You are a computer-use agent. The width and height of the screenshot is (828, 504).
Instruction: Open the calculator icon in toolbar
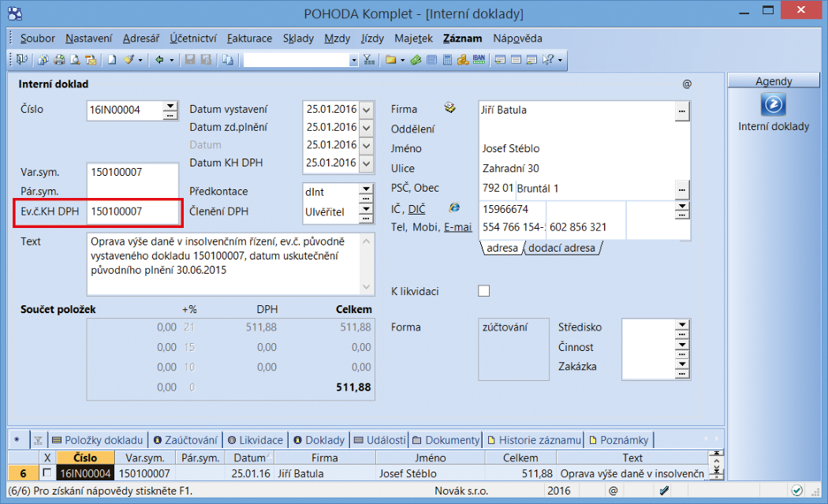(x=447, y=60)
